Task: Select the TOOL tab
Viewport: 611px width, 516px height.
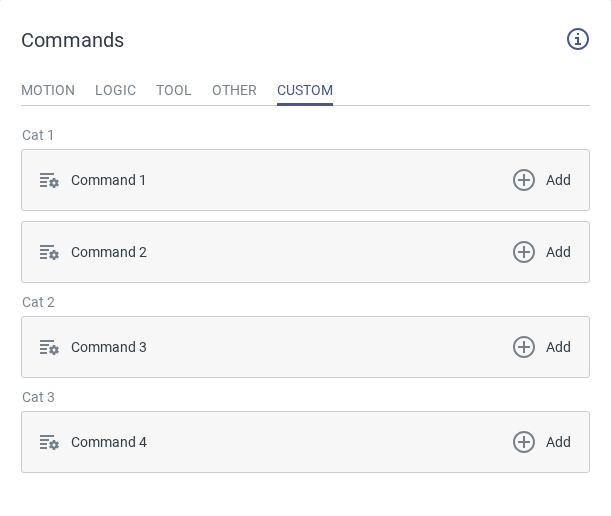Action: click(174, 90)
